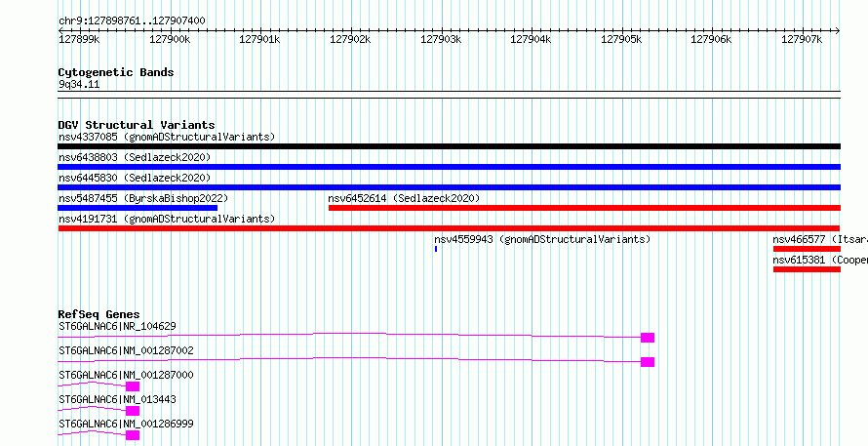
Task: Click the magenta exon box of NM_001287000
Action: [x=133, y=386]
